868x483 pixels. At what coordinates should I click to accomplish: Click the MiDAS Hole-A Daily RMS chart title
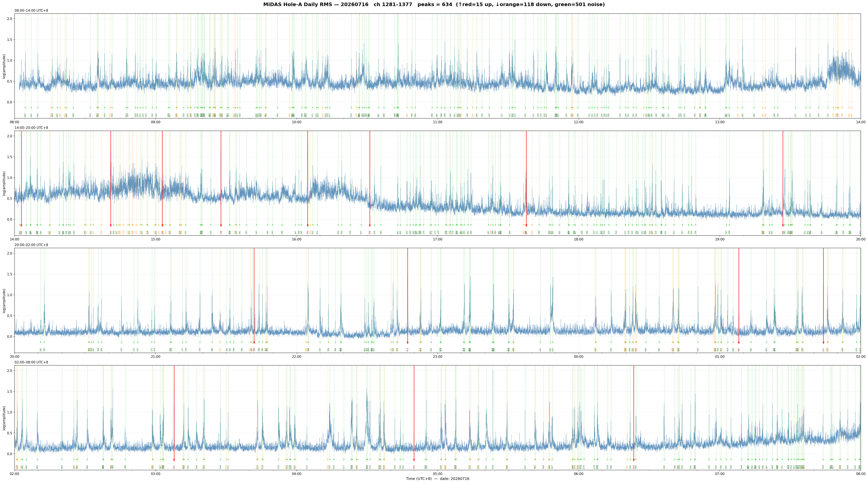click(x=434, y=4)
